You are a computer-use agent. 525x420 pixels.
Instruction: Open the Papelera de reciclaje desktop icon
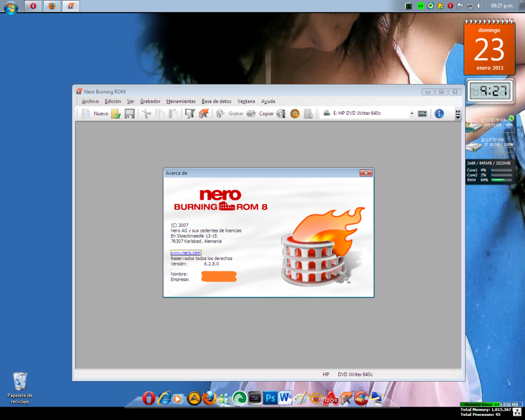tap(20, 388)
